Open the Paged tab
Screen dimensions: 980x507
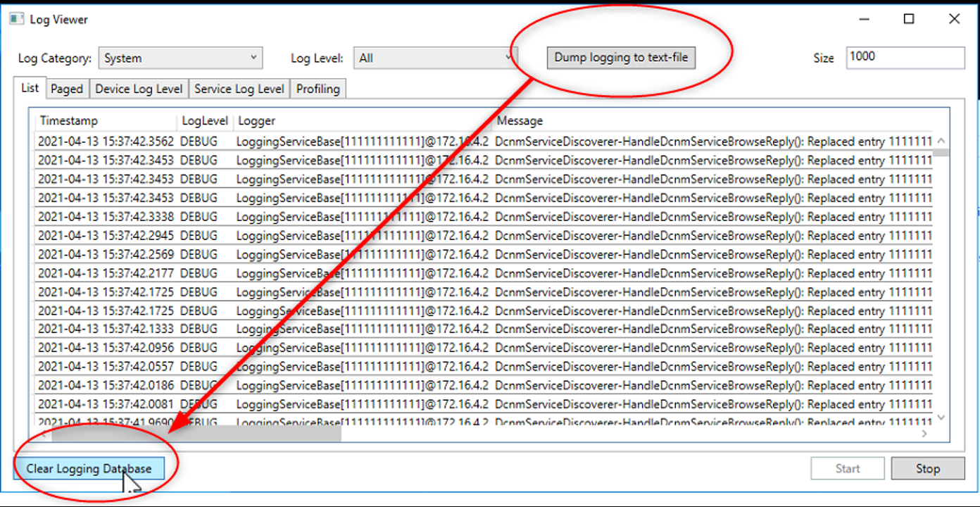point(67,89)
